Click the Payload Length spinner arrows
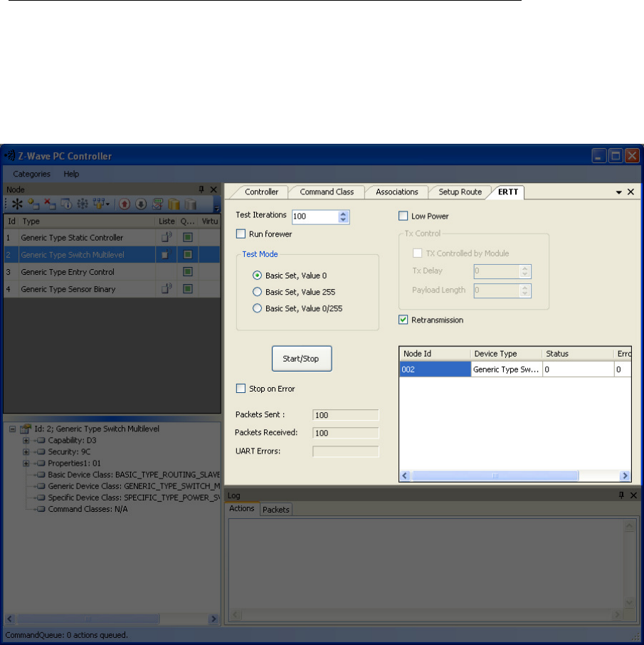The image size is (644, 645). 524,290
